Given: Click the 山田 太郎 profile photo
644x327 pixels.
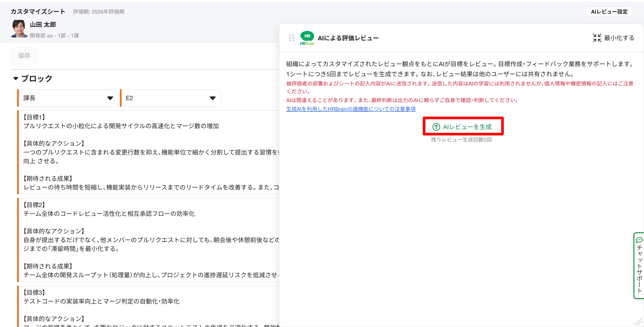Looking at the screenshot, I should (x=19, y=28).
